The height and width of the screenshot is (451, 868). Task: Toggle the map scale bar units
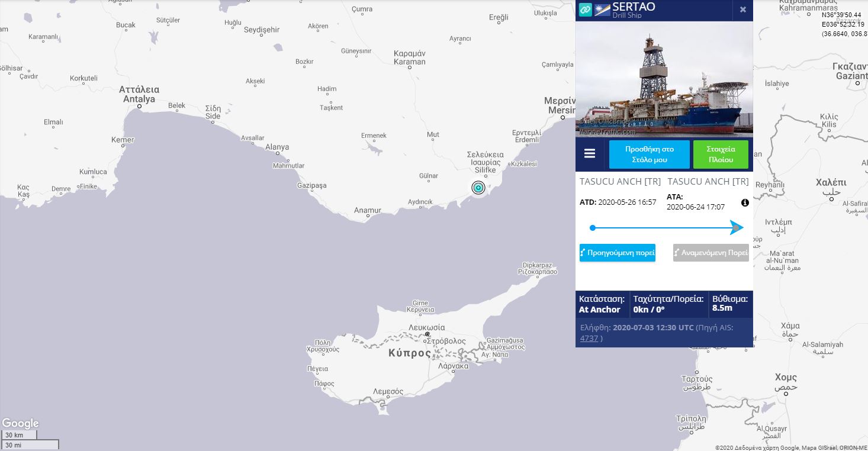(30, 440)
